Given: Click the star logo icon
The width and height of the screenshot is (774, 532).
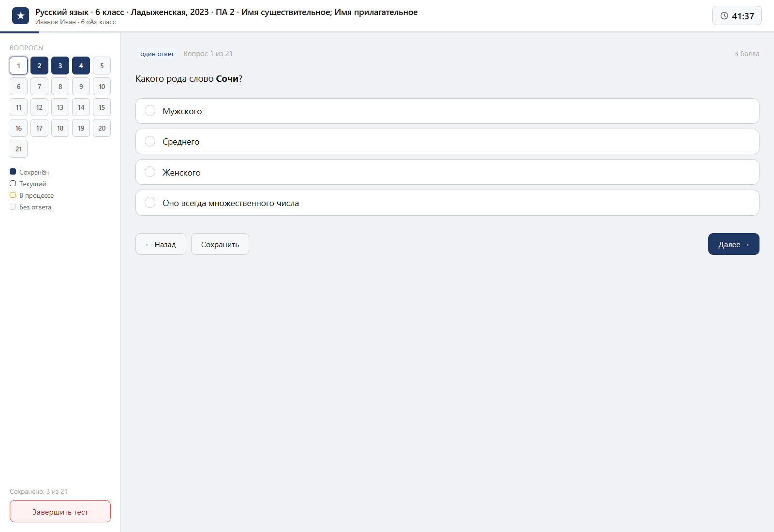Looking at the screenshot, I should [20, 16].
